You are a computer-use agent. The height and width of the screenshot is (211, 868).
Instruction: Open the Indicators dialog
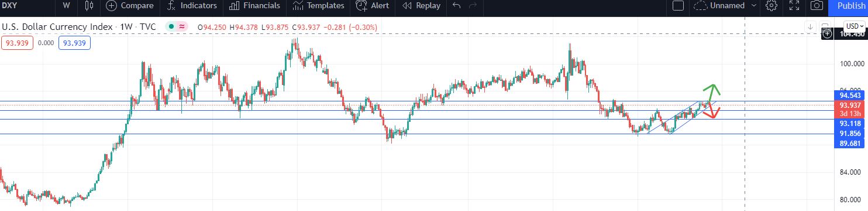pyautogui.click(x=191, y=6)
